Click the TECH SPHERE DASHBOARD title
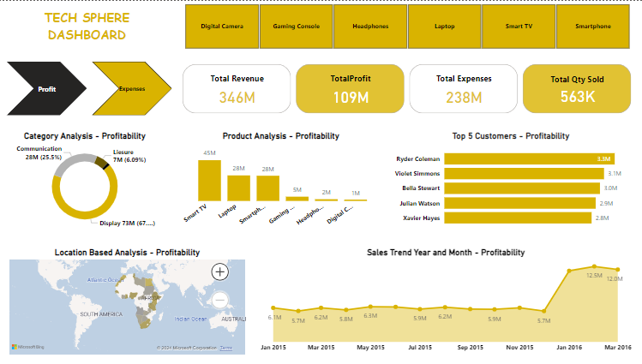Screen dimensions: 642x364 87,27
